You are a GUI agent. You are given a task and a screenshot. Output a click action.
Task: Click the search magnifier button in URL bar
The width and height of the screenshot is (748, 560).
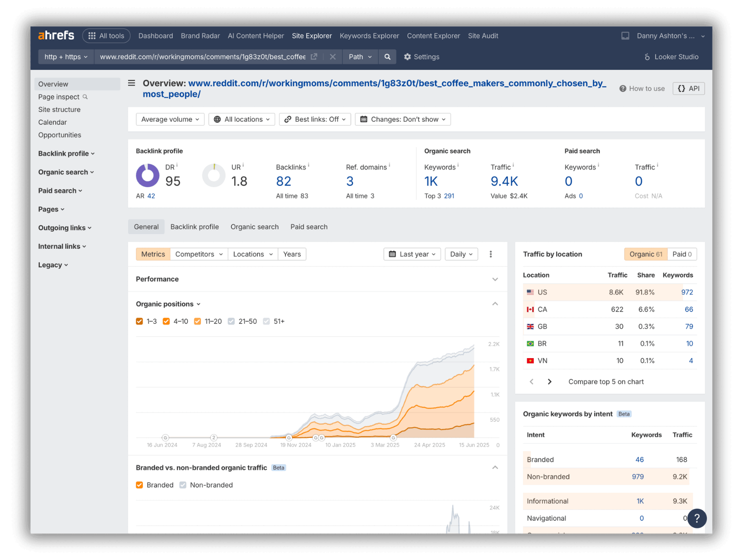(387, 57)
